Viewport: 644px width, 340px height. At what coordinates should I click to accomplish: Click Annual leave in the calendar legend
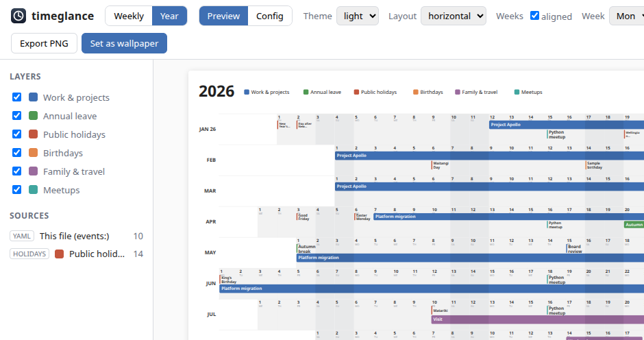click(323, 92)
